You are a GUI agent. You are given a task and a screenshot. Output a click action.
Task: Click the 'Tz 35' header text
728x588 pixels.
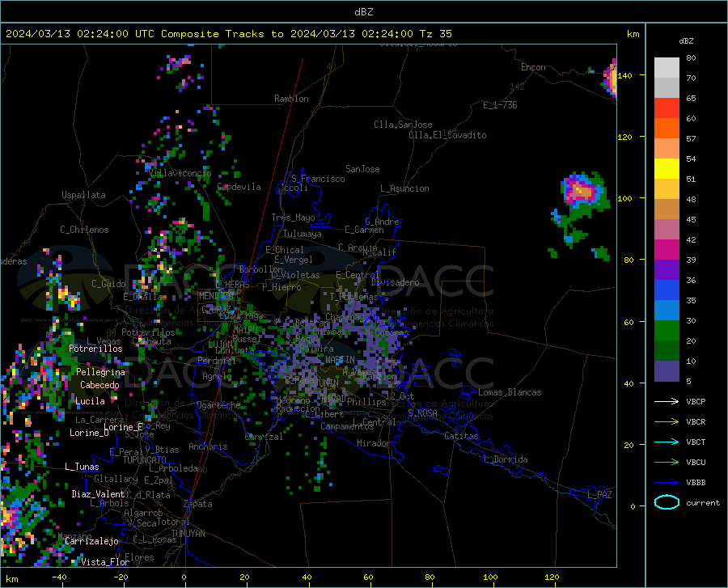point(435,34)
